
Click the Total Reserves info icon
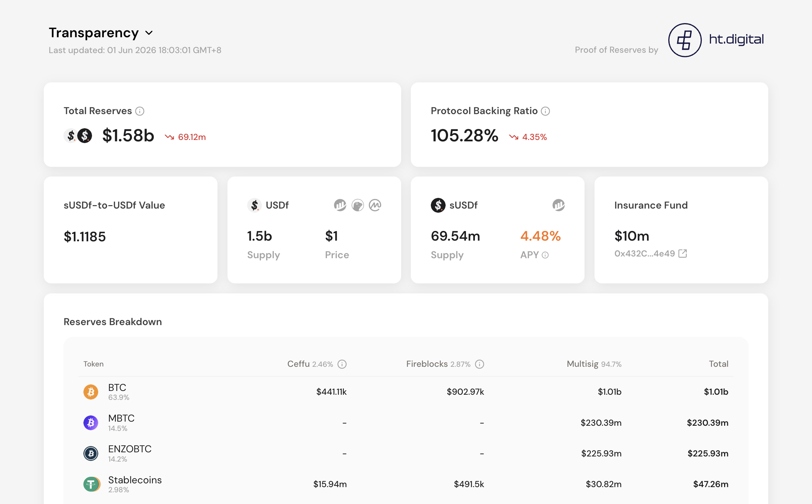tap(140, 111)
